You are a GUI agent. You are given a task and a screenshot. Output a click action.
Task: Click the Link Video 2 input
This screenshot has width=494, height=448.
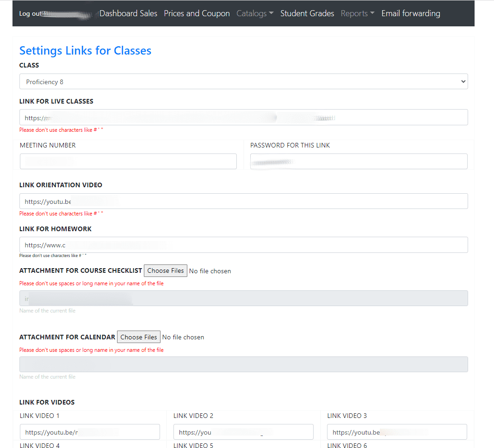(x=243, y=432)
